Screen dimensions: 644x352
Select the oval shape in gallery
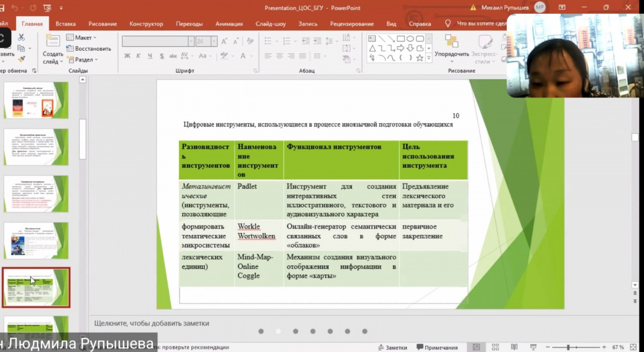(x=410, y=39)
